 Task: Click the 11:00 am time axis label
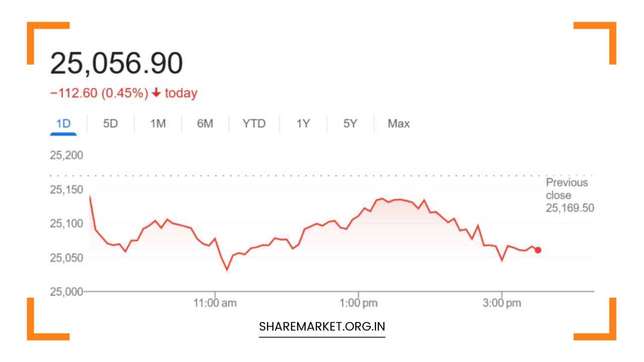215,303
